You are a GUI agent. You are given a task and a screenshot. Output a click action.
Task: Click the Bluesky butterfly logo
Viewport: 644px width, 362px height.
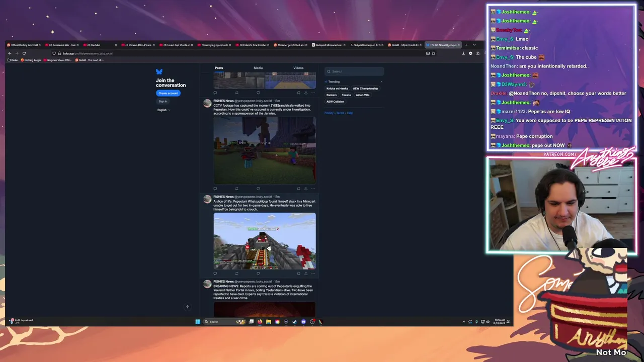point(159,72)
